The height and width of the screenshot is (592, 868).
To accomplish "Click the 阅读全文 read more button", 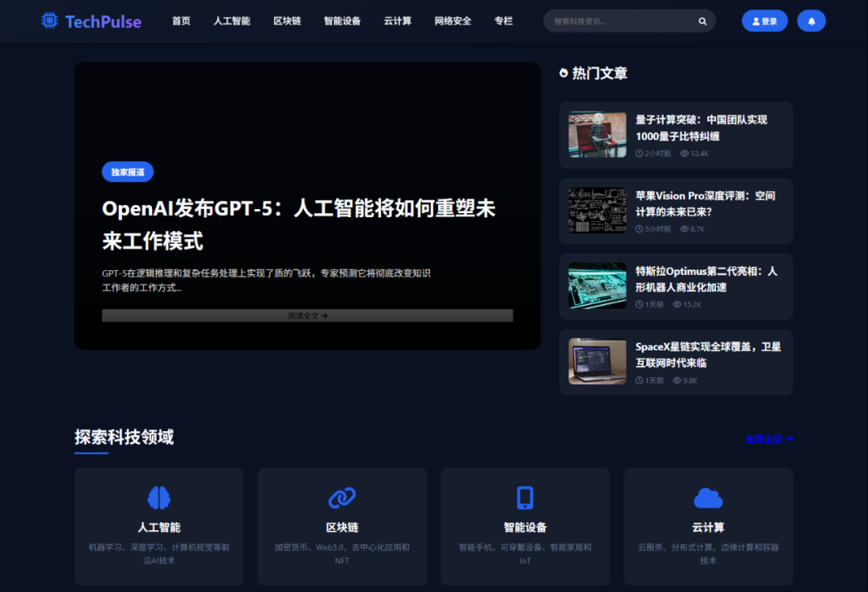I will pos(307,315).
